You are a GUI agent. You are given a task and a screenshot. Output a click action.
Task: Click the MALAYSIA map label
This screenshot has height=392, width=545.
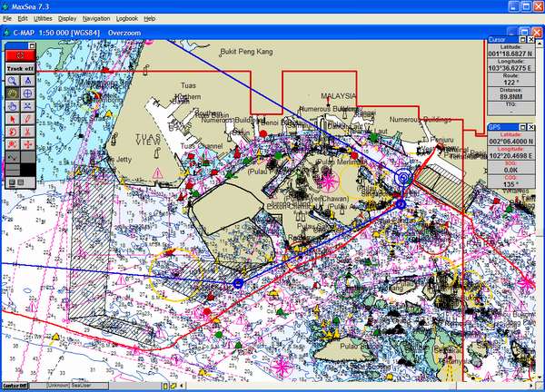(x=338, y=96)
